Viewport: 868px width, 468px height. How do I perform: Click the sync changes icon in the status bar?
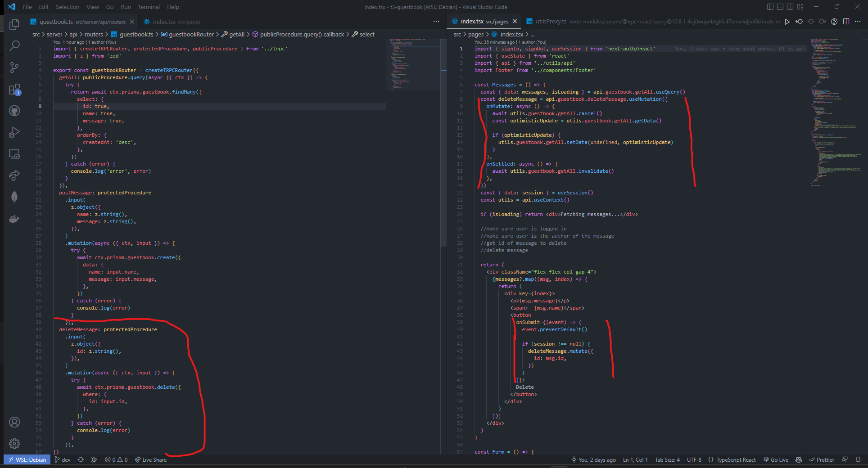point(81,460)
